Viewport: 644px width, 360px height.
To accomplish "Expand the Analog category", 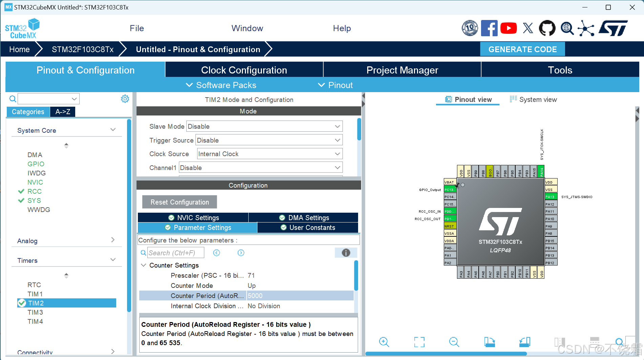I will (x=113, y=240).
